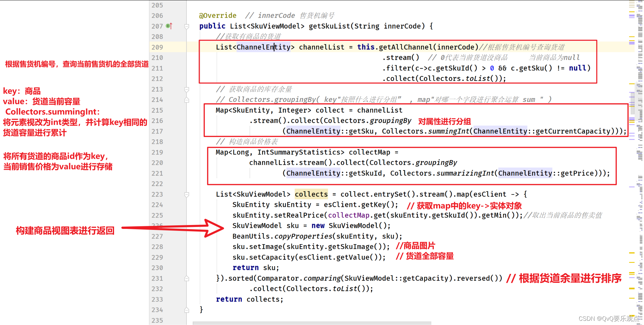This screenshot has height=325, width=644.
Task: Click the override gutter icon on line 207
Action: (x=169, y=26)
